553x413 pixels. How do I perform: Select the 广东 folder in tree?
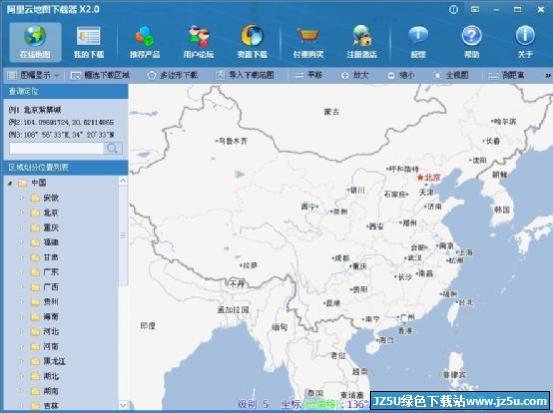44,272
